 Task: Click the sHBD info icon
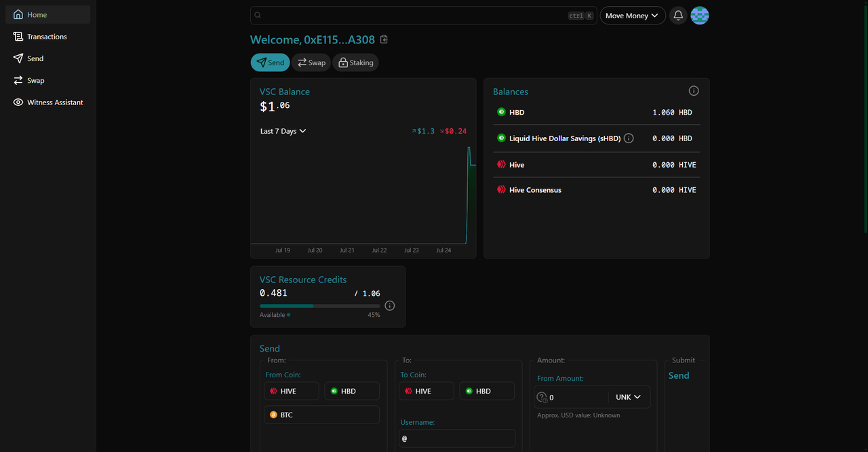(629, 138)
